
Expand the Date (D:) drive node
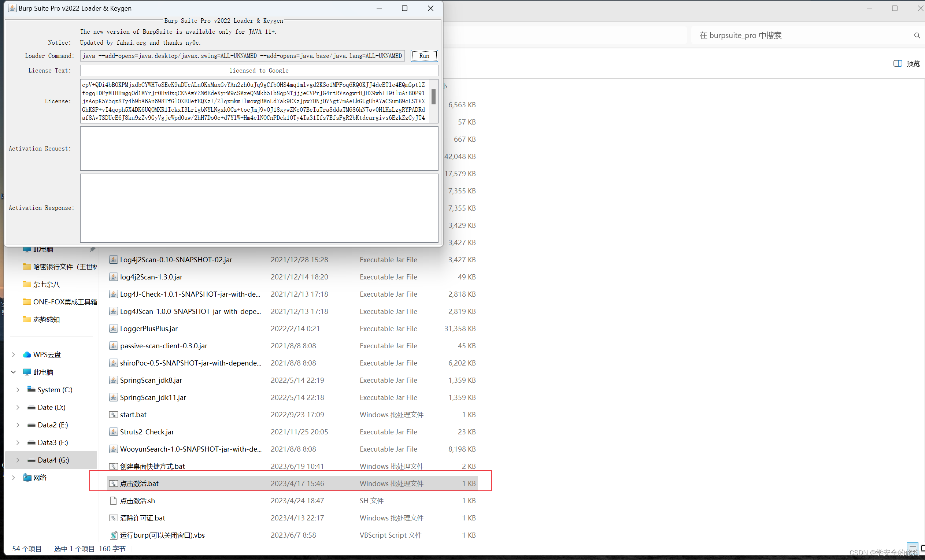point(18,407)
